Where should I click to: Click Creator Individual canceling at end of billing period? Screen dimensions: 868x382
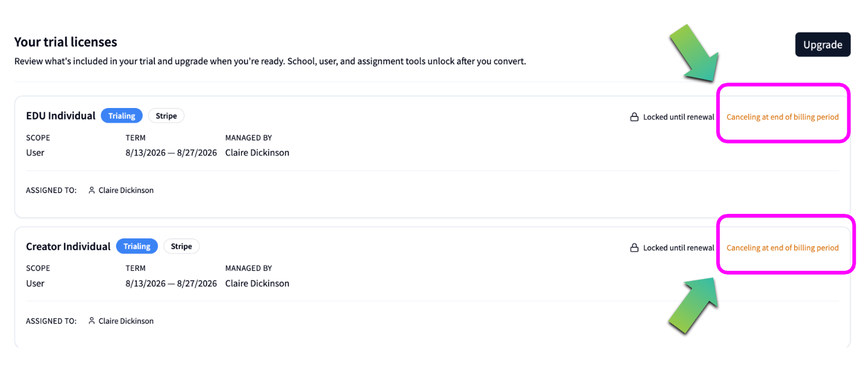pos(782,248)
